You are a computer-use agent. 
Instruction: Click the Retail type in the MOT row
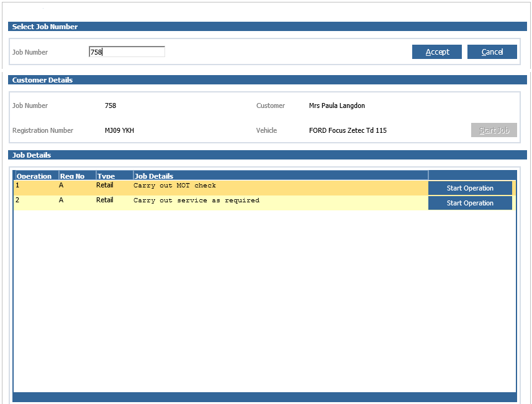click(x=104, y=186)
